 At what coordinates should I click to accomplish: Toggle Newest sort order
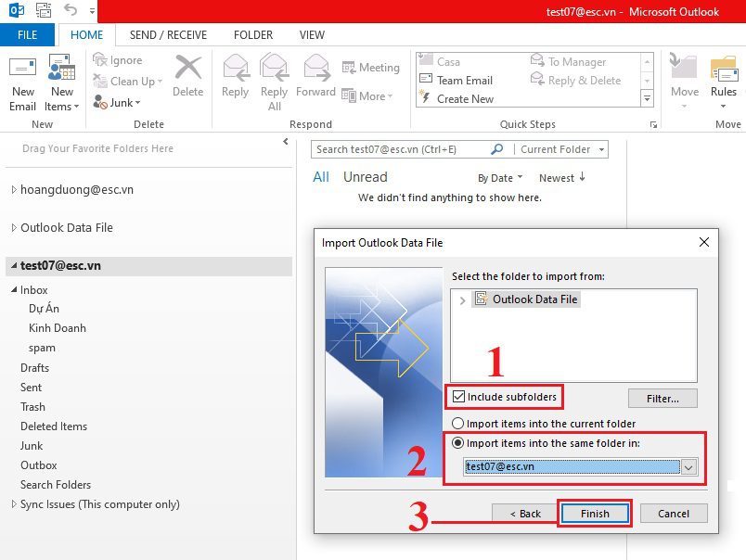(562, 178)
